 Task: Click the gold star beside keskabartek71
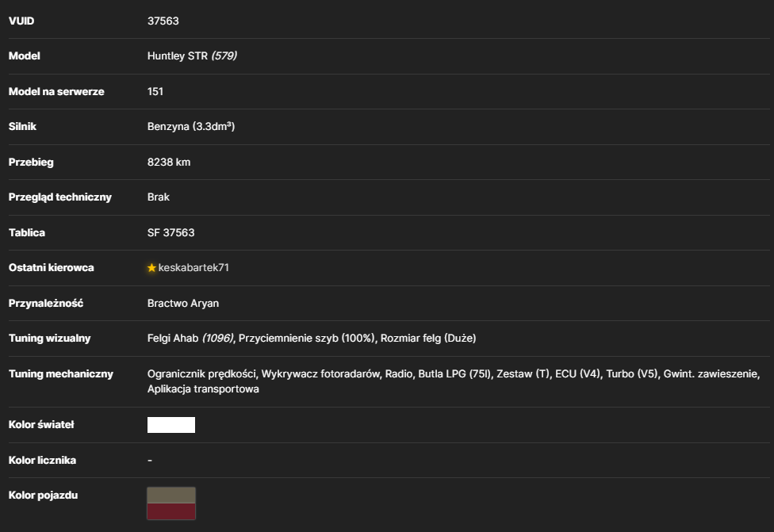click(x=151, y=268)
